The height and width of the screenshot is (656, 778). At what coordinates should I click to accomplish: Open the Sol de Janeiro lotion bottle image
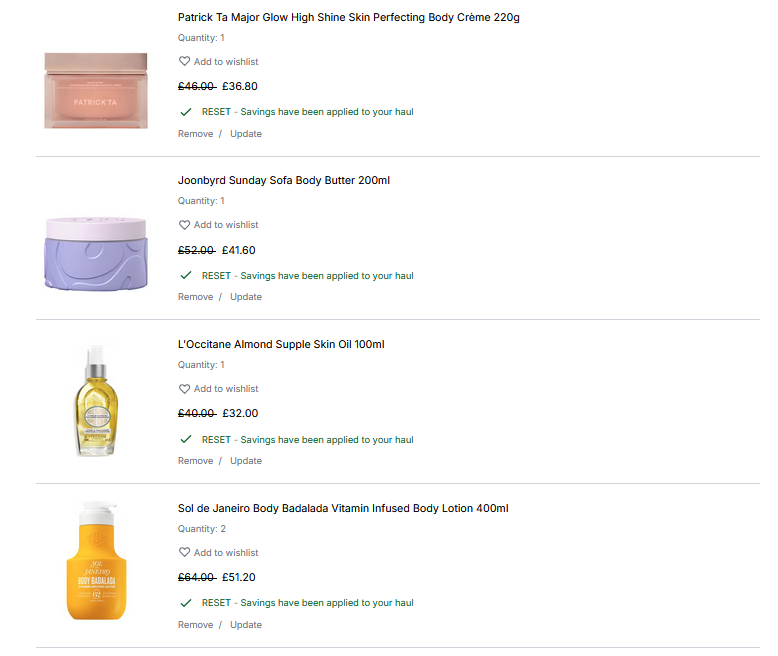tap(96, 560)
